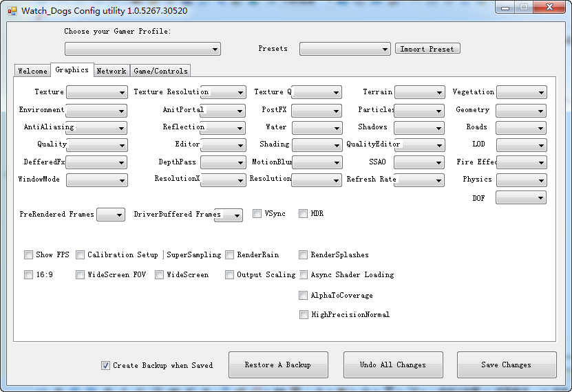Open the Shadows quality dropdown
The image size is (572, 392).
419,128
